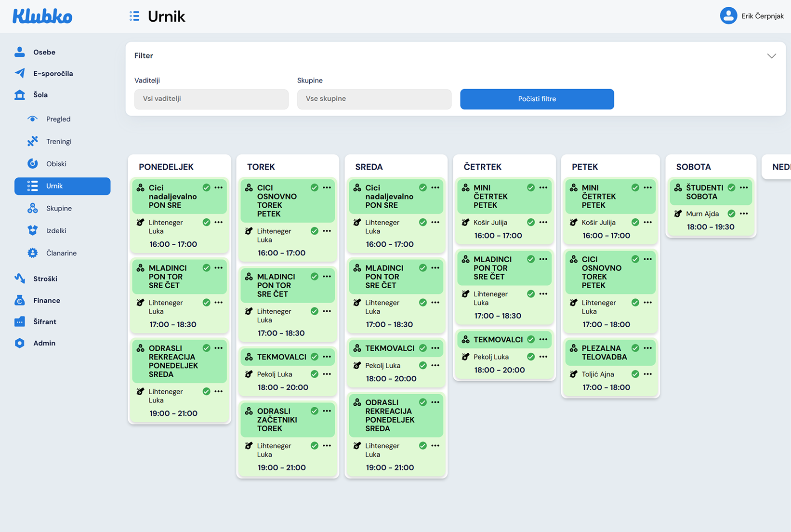The image size is (791, 532).
Task: Click the user profile avatar icon
Action: 728,16
